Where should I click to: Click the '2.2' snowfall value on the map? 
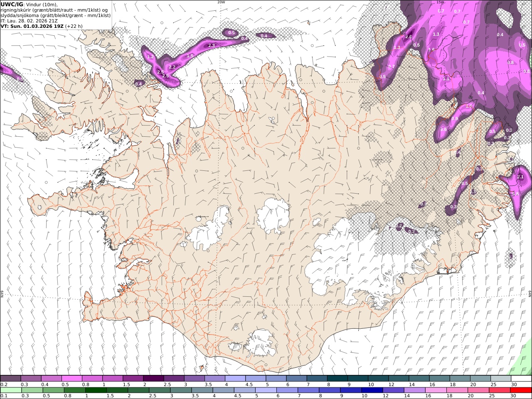[x=172, y=67]
